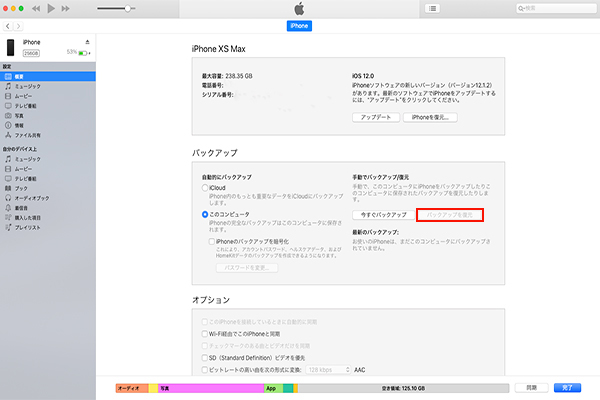Image resolution: width=600 pixels, height=400 pixels.
Task: Open 購入した項目 (Purchased) item
Action: click(48, 217)
